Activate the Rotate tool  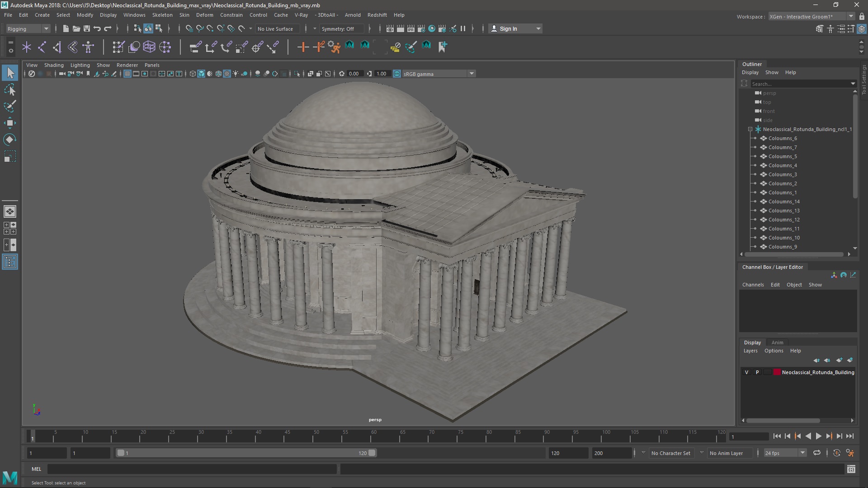pos(10,140)
